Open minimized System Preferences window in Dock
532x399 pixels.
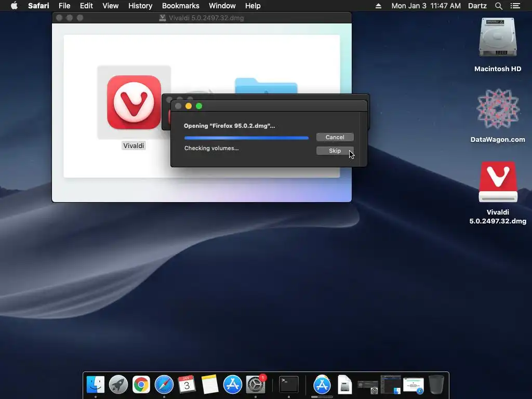pos(368,387)
